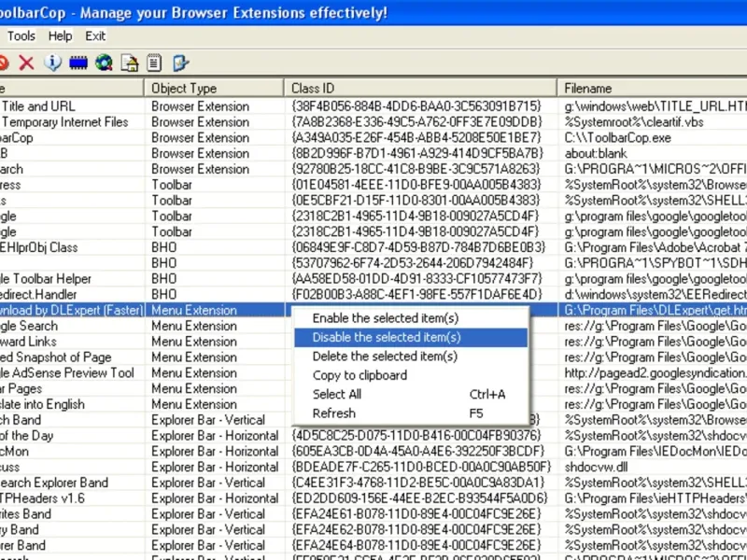This screenshot has width=747, height=560.
Task: Click Class ID {EFA24E62-B078-11D0-89E4-00C04FC9E26E}
Action: coord(416,530)
